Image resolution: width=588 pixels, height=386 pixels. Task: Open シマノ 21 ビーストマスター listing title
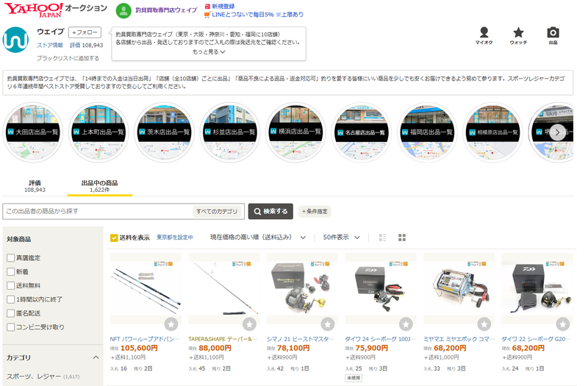coord(301,339)
